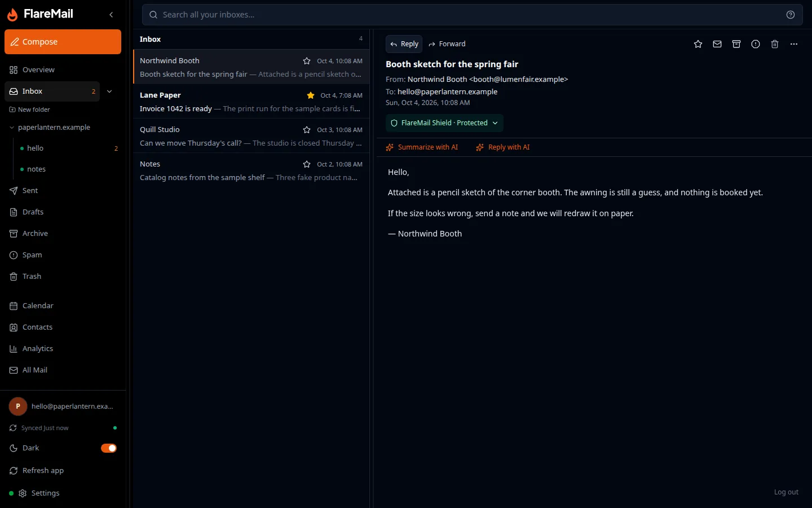The width and height of the screenshot is (812, 508).
Task: Mark the open email as unread
Action: pos(717,44)
